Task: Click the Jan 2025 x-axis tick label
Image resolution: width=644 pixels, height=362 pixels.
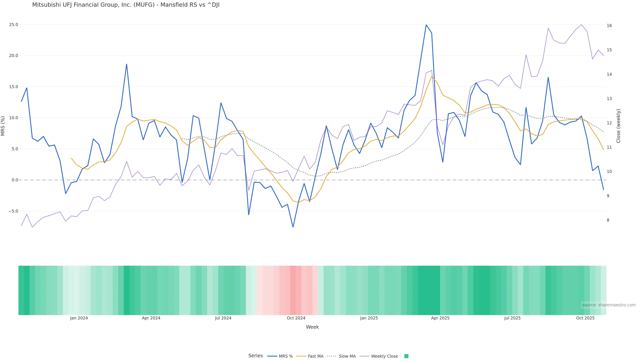Action: point(369,318)
